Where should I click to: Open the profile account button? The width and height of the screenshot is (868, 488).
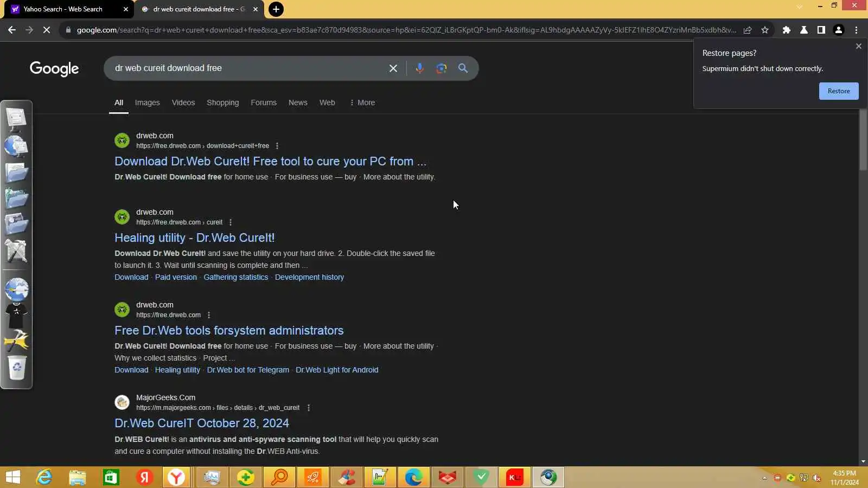[x=839, y=30]
